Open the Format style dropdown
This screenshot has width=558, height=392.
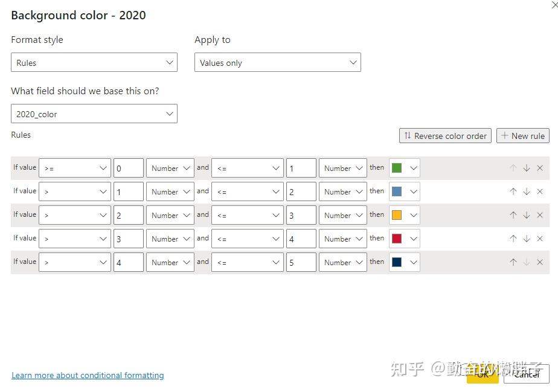click(94, 63)
